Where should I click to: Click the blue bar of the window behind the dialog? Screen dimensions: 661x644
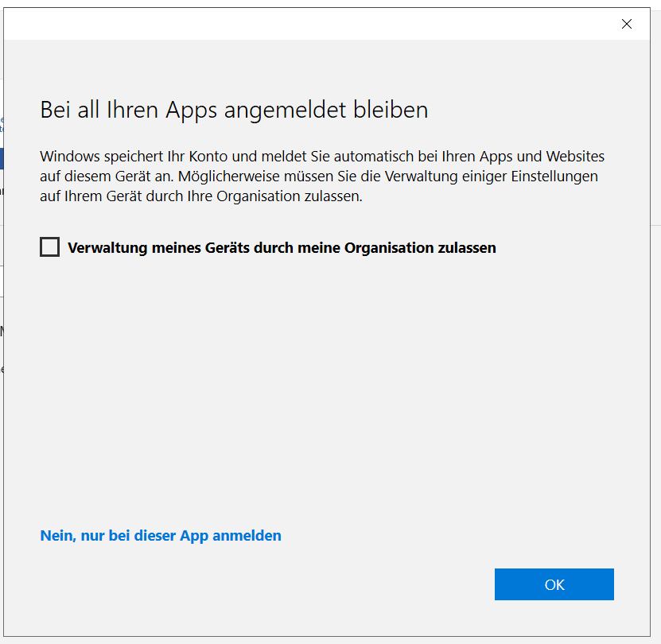[x=2, y=157]
